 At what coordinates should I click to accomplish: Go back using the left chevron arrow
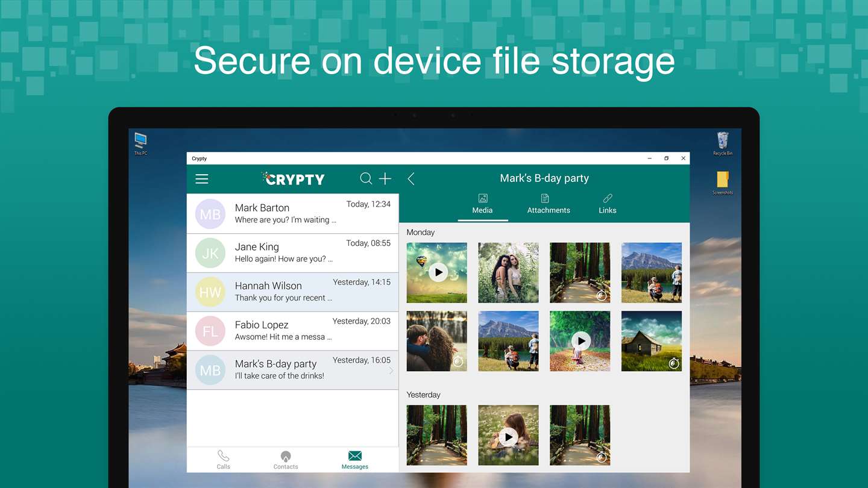tap(411, 178)
